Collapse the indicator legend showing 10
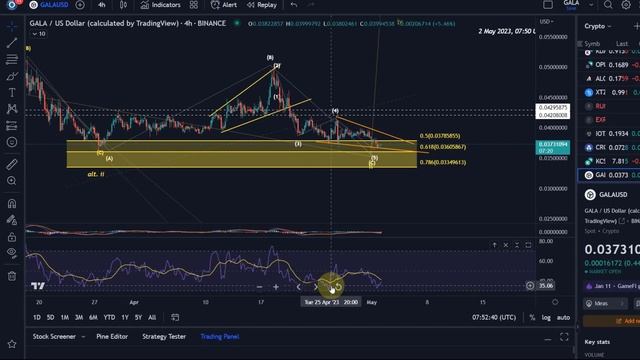This screenshot has height=360, width=640. (x=39, y=34)
